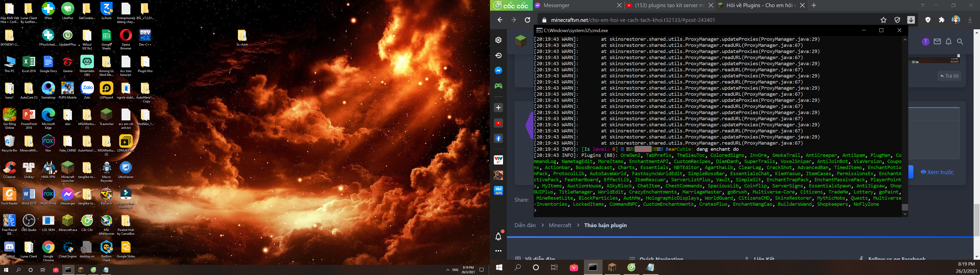Click the sidebar YouTube shortcut
The image size is (980, 275).
pos(498,123)
